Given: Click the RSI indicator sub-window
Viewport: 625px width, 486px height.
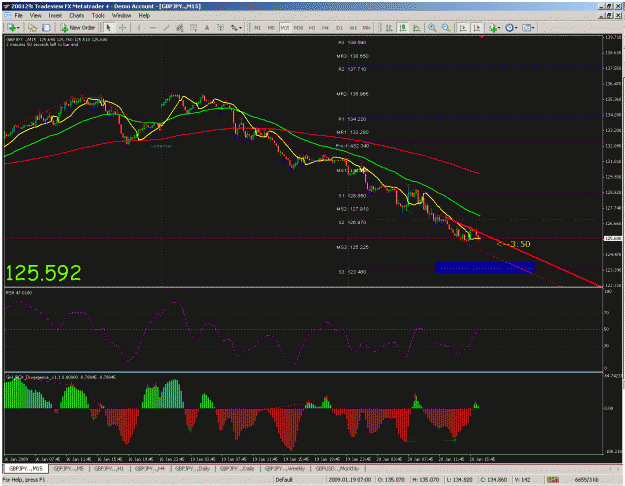Looking at the screenshot, I should [303, 330].
